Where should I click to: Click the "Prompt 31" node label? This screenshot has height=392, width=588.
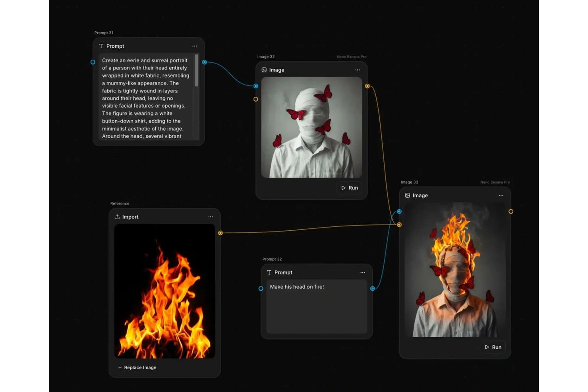[x=104, y=33]
